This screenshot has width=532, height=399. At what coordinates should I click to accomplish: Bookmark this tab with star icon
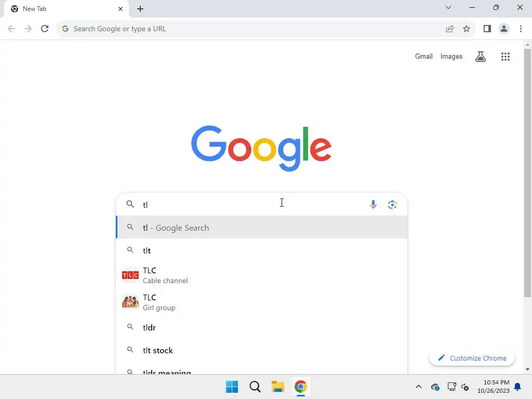click(x=467, y=29)
